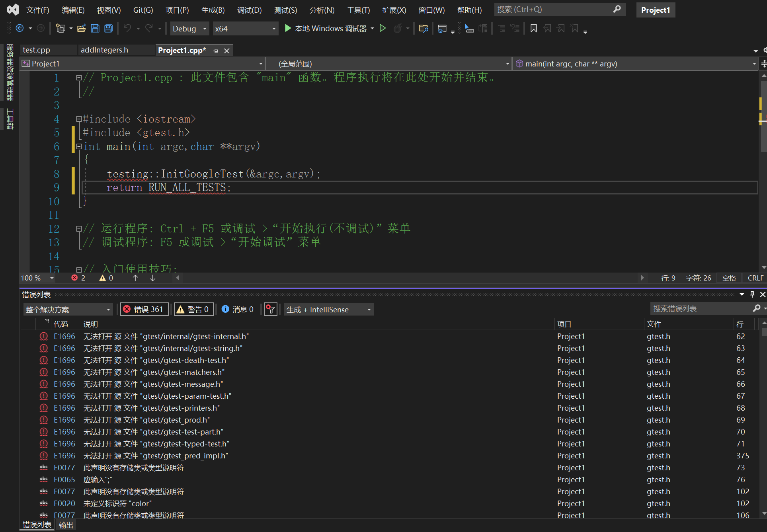This screenshot has height=532, width=767.
Task: Click the Visual Studio logo icon
Action: pos(13,10)
